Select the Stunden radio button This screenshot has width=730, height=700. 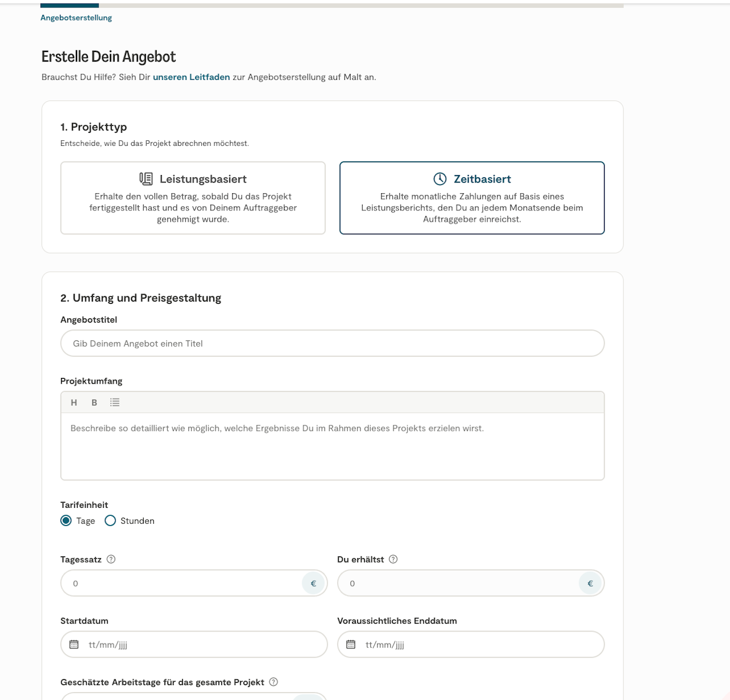[111, 520]
